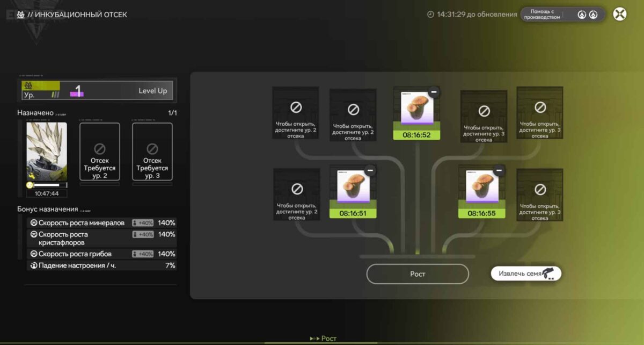Click the mood drop per hour icon
This screenshot has width=644, height=345.
33,265
